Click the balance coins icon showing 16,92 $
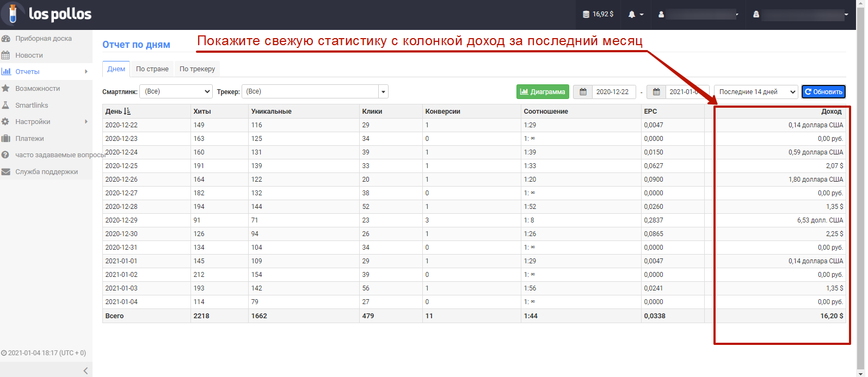This screenshot has height=377, width=868. pos(586,15)
